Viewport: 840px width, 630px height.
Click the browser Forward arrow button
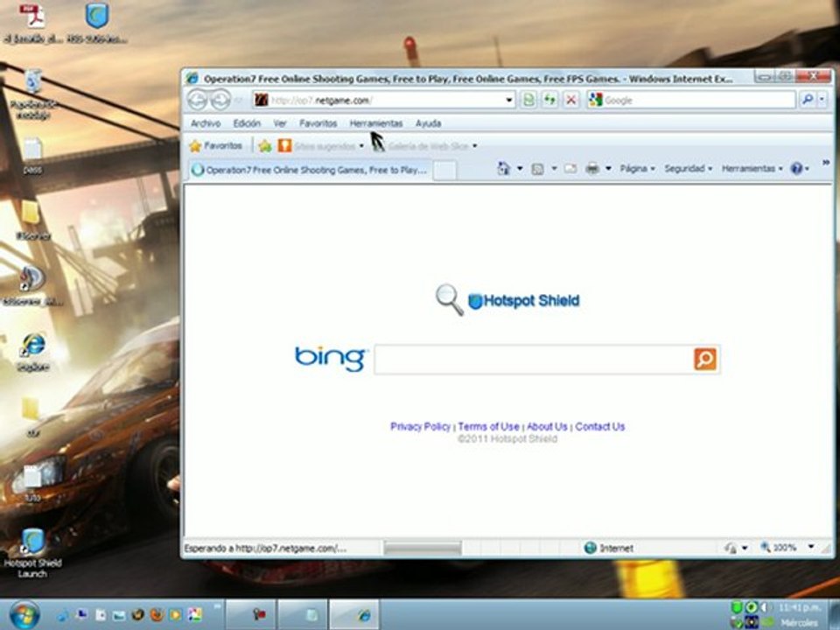pos(220,100)
